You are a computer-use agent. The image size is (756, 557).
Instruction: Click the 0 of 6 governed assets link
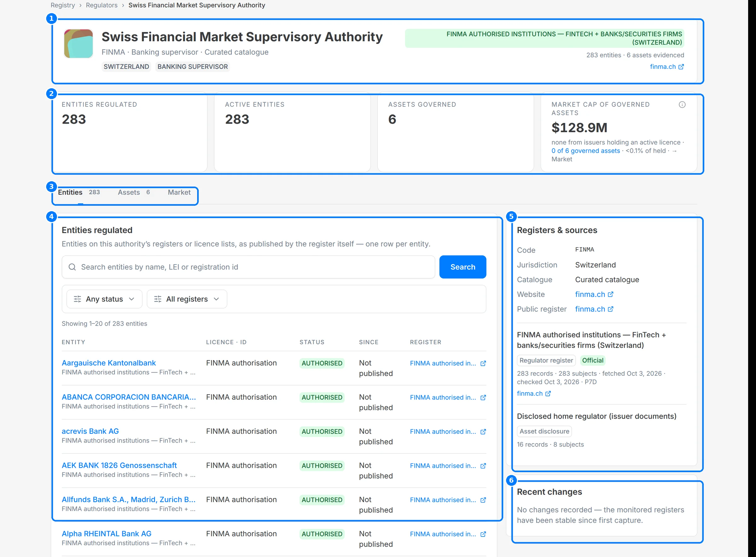point(586,151)
